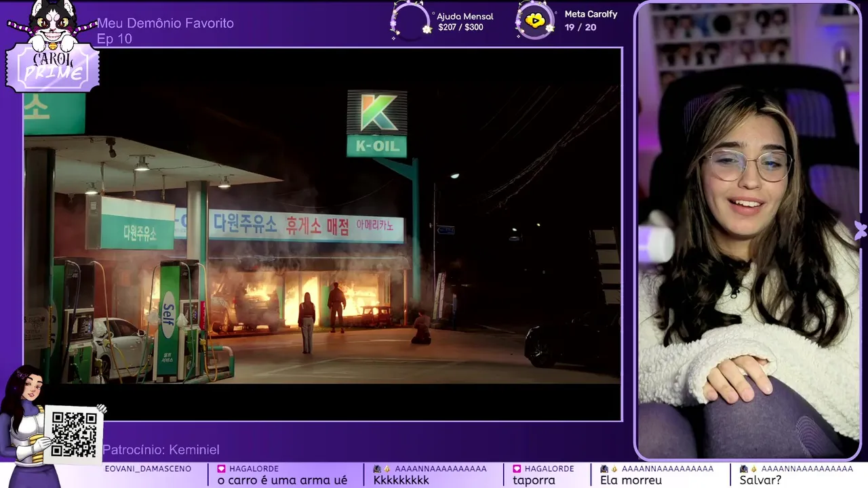Click the chat message 'Kkkkkkkkk'
The height and width of the screenshot is (488, 868).
point(401,480)
